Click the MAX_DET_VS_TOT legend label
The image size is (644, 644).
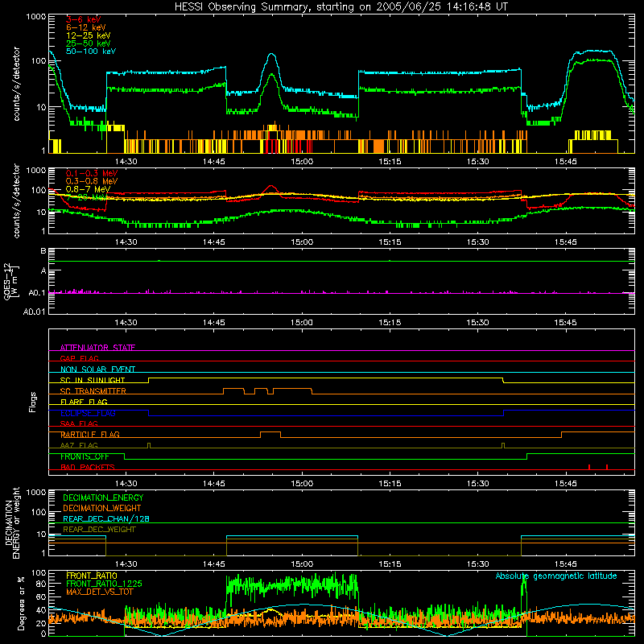[x=99, y=592]
